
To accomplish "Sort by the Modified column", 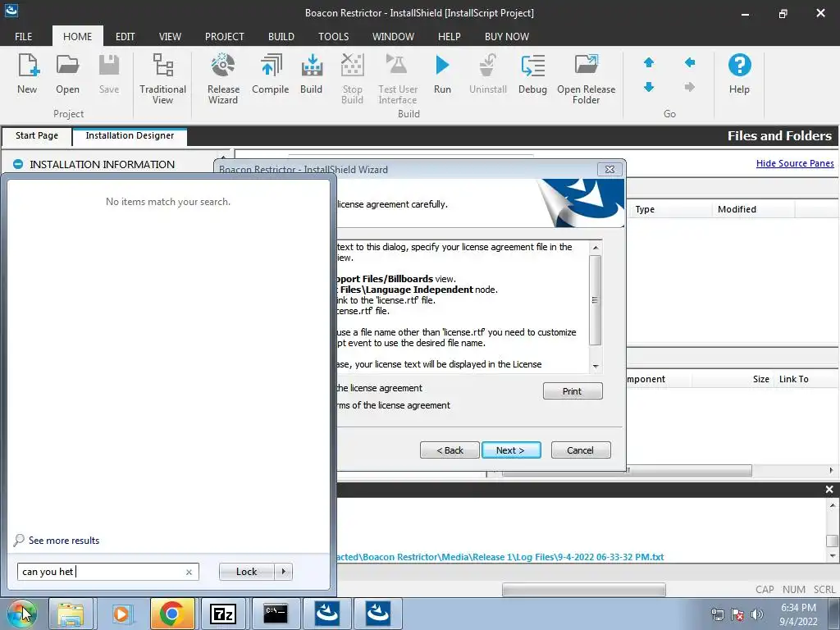I will coord(753,209).
